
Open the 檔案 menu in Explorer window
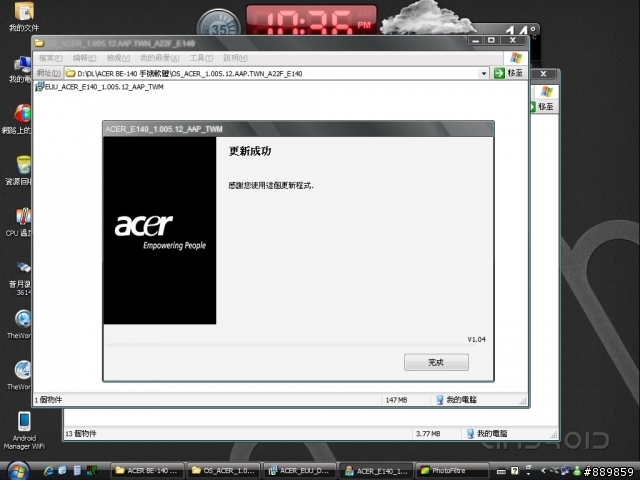(51, 58)
